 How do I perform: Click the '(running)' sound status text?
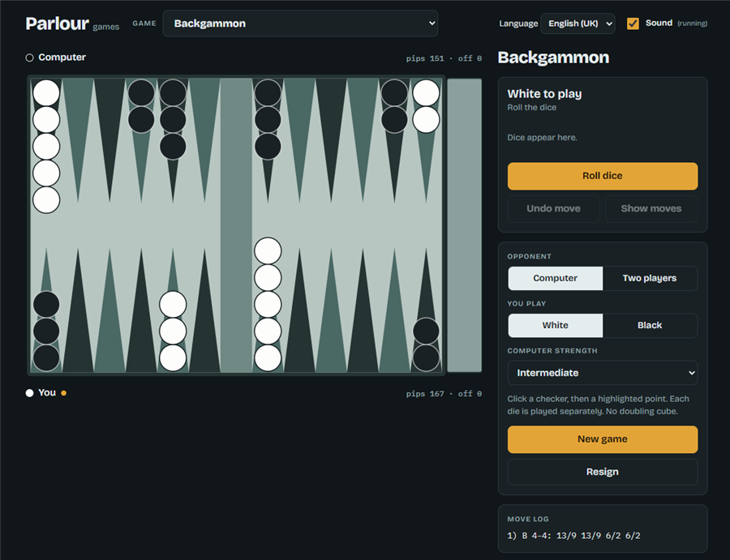point(692,24)
